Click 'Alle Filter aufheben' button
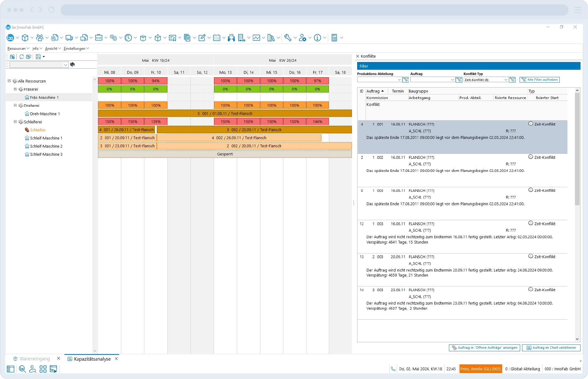 (x=539, y=80)
